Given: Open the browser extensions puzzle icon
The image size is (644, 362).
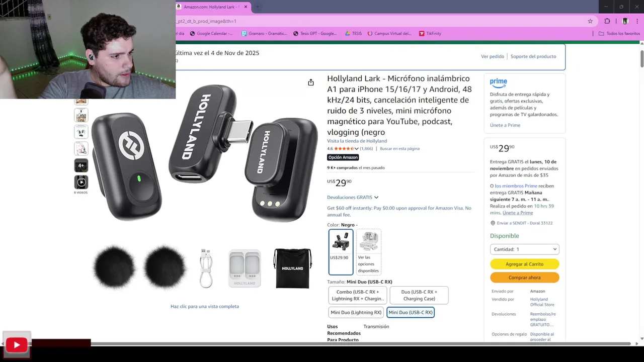Looking at the screenshot, I should [607, 21].
